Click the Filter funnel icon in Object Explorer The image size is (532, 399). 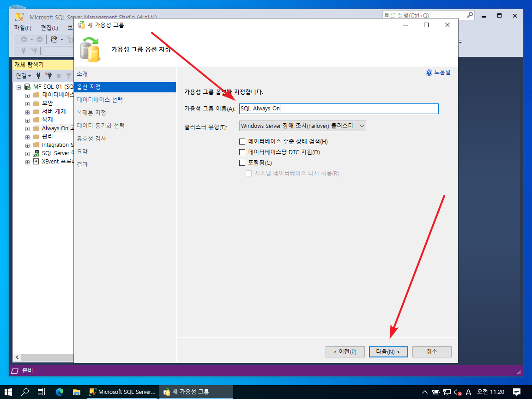click(x=69, y=76)
